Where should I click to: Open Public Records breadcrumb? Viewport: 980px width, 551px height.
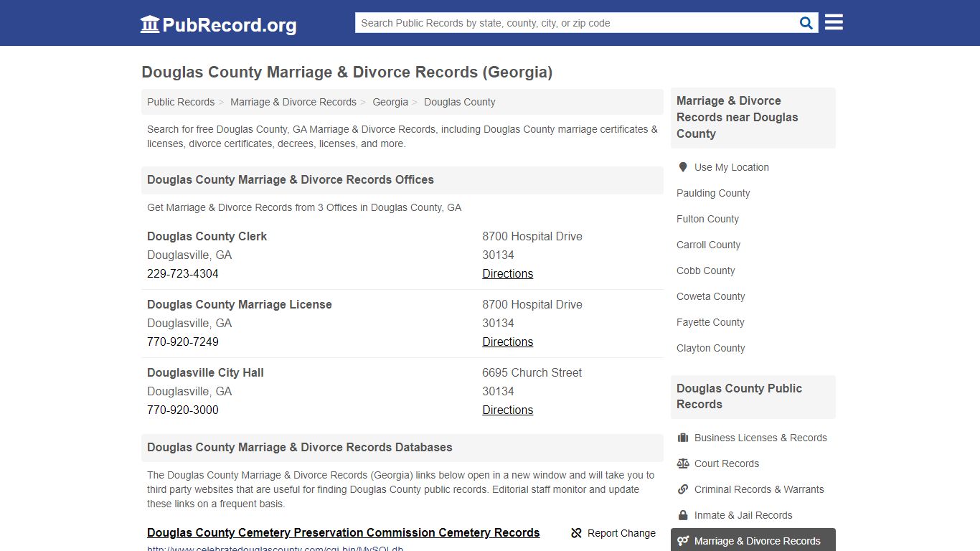(181, 102)
